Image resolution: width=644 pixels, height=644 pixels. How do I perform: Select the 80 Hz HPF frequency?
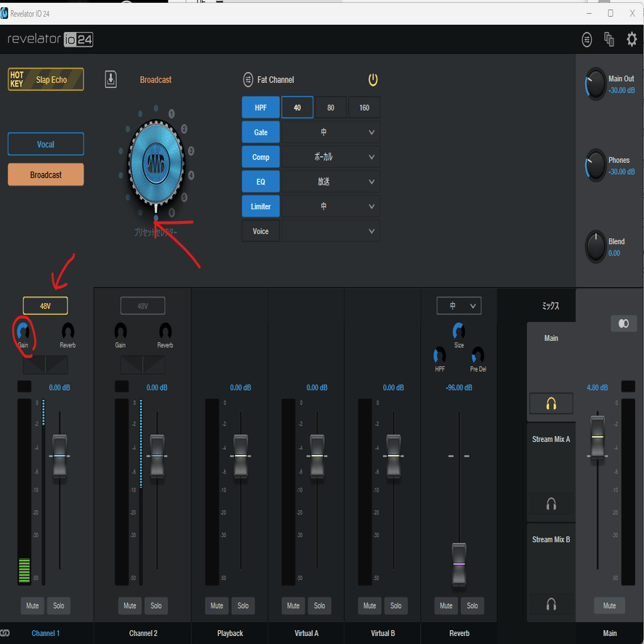click(331, 108)
